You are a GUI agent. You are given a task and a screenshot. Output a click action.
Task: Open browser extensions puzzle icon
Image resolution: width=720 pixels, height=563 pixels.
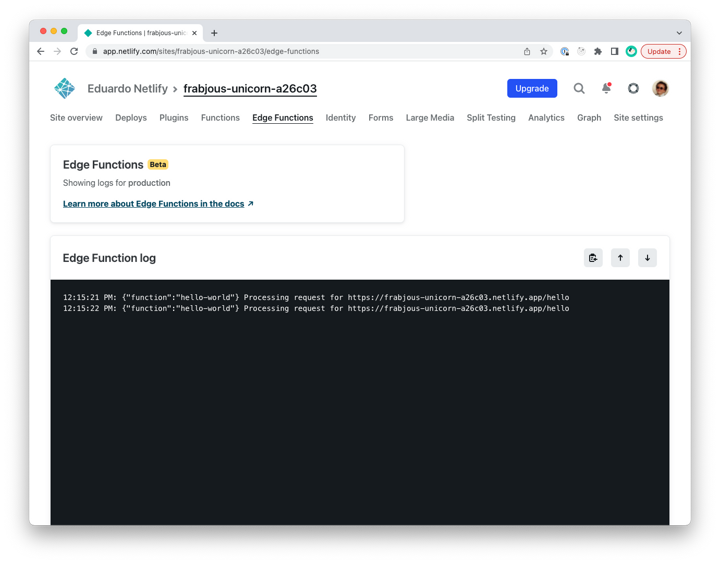point(598,51)
